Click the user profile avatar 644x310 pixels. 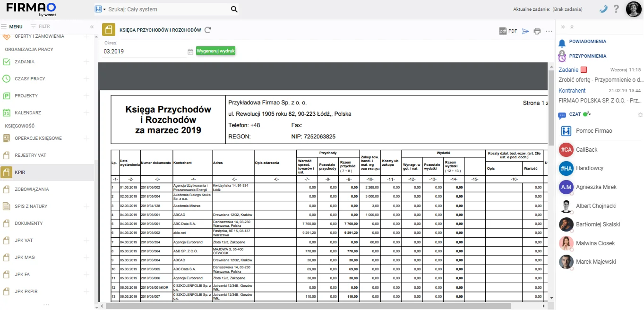coord(633,9)
